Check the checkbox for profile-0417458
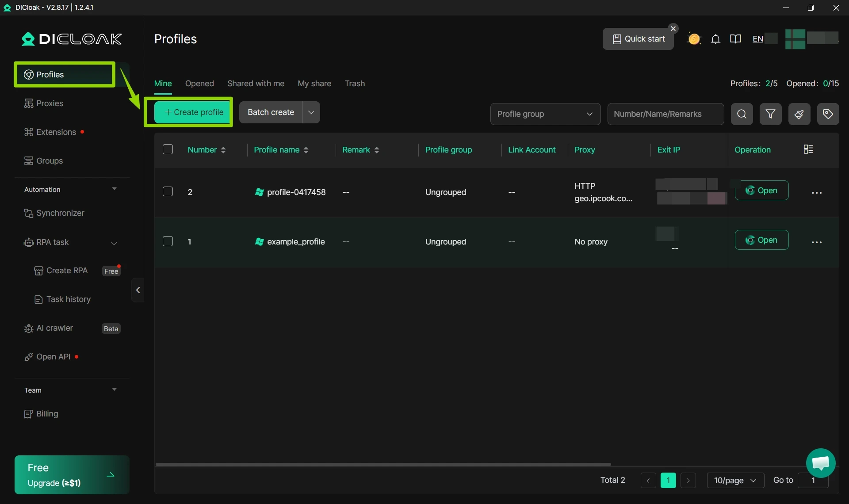The height and width of the screenshot is (504, 849). pyautogui.click(x=168, y=191)
